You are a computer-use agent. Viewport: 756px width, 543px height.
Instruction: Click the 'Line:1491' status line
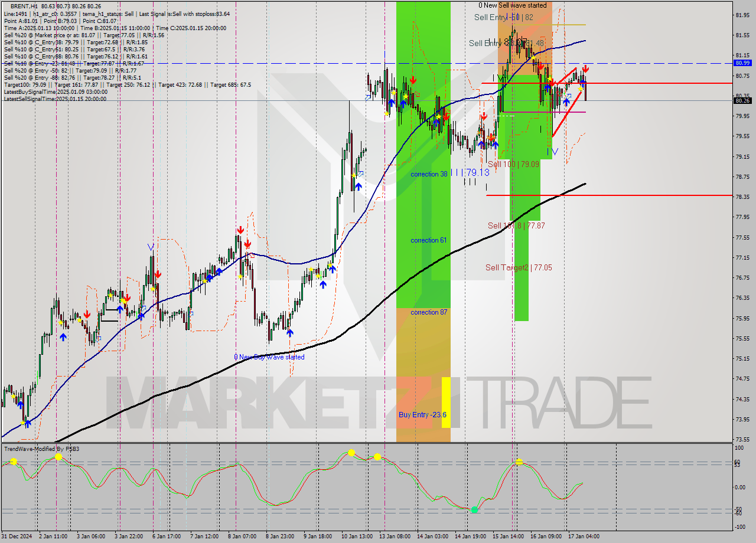(117, 14)
